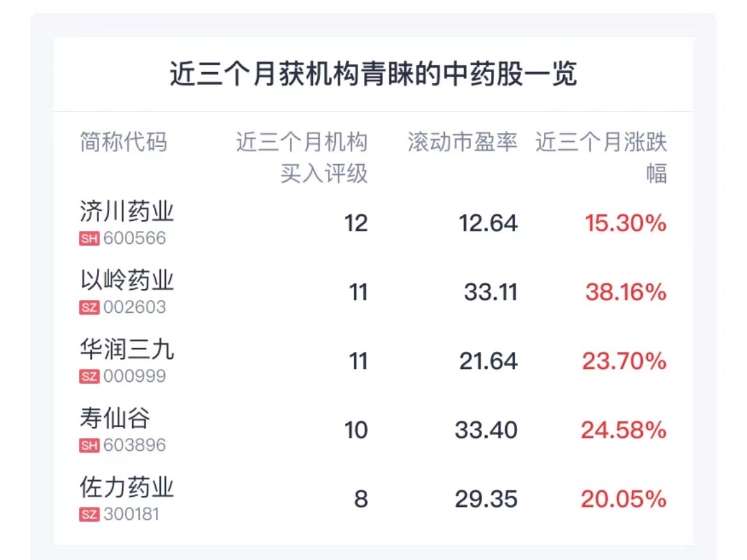Click the 33.40 P/E value for 寿仙谷
The height and width of the screenshot is (560, 747).
pos(486,430)
